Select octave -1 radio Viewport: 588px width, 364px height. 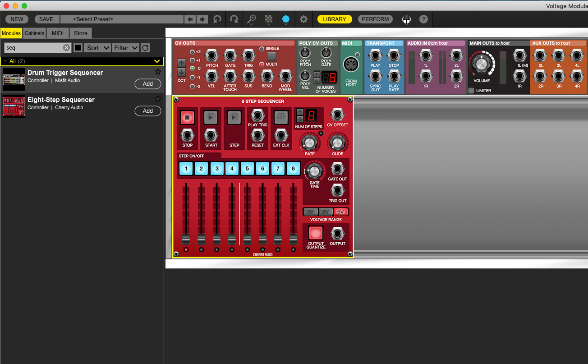(192, 78)
